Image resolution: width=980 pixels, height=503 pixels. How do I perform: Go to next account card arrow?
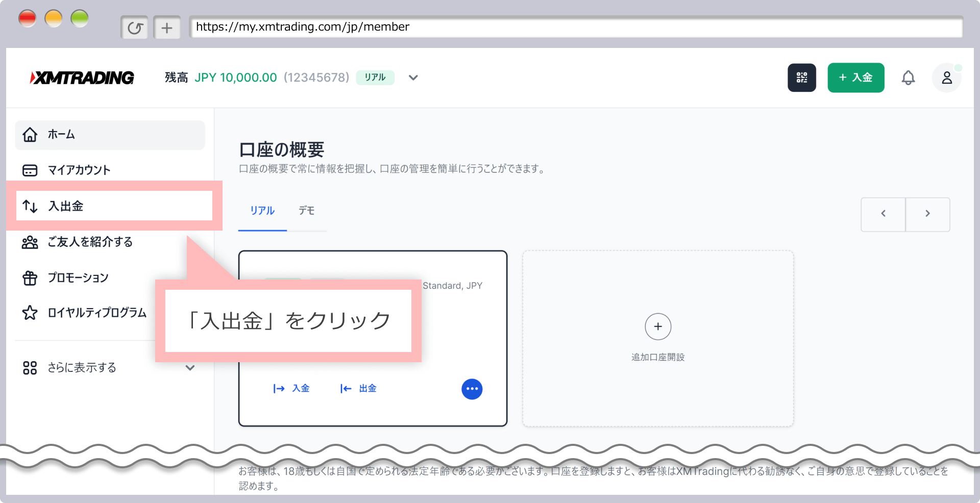click(x=927, y=214)
